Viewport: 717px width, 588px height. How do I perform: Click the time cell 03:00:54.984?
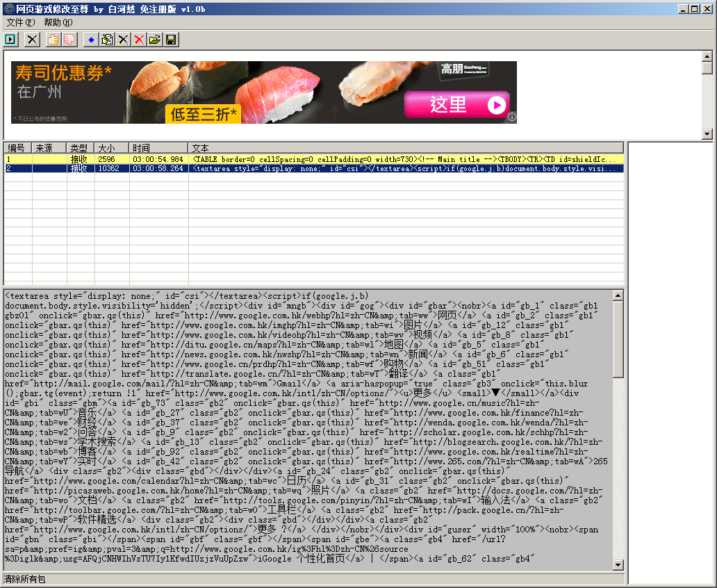[158, 159]
